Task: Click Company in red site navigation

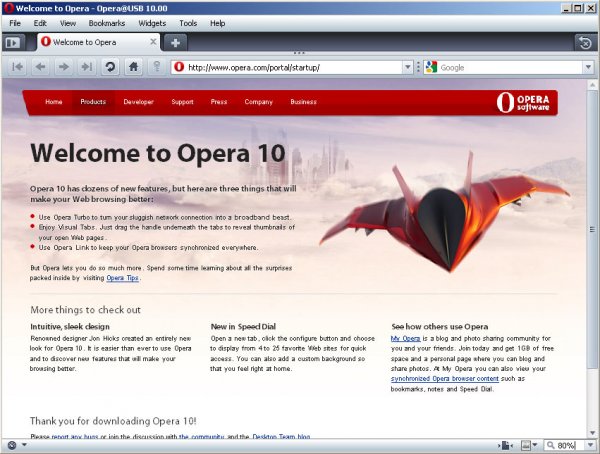Action: click(x=259, y=102)
